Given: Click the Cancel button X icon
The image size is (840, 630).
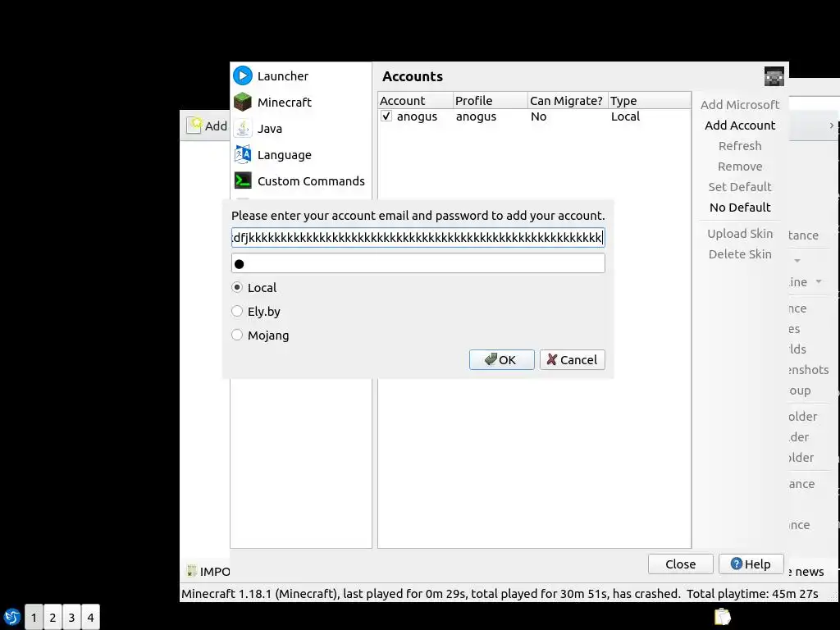Looking at the screenshot, I should click(552, 359).
